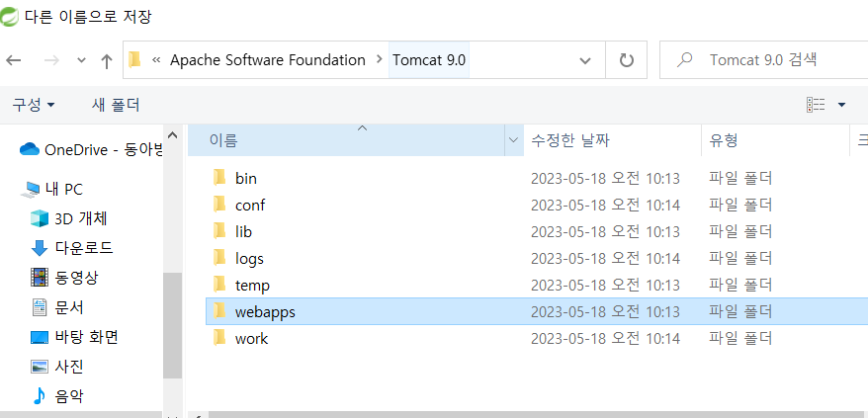Focus the Tomcat 9.0 search box

click(764, 60)
